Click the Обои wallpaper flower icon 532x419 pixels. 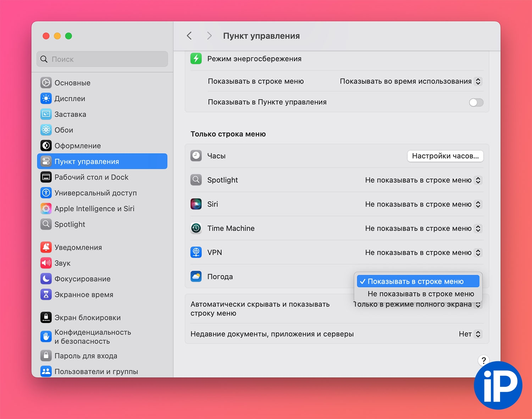click(46, 130)
